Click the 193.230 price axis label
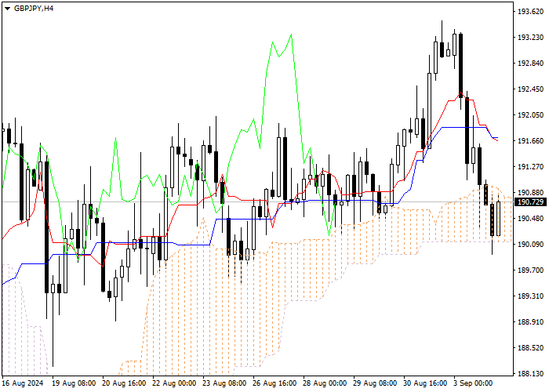 [530, 38]
